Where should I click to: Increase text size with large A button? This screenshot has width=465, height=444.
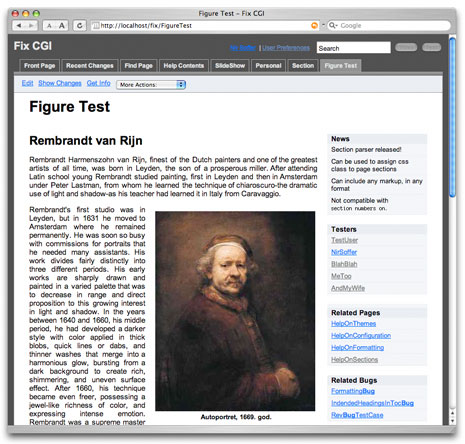point(62,25)
